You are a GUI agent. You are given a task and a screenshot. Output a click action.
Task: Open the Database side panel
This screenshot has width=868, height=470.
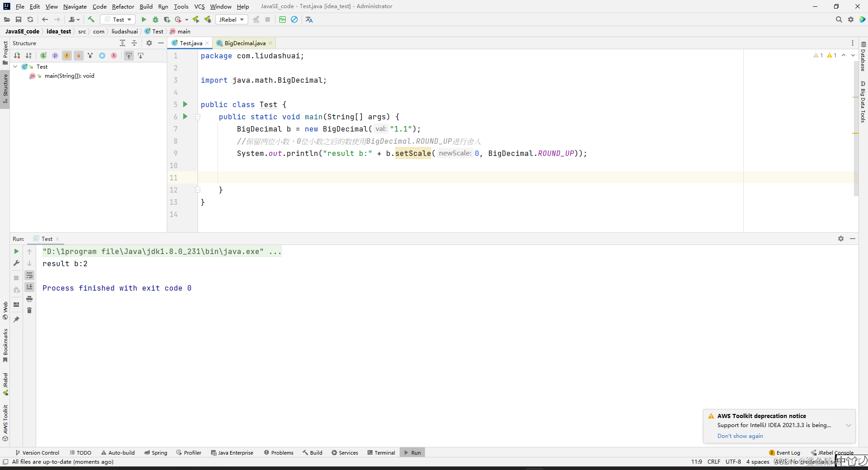coord(863,56)
